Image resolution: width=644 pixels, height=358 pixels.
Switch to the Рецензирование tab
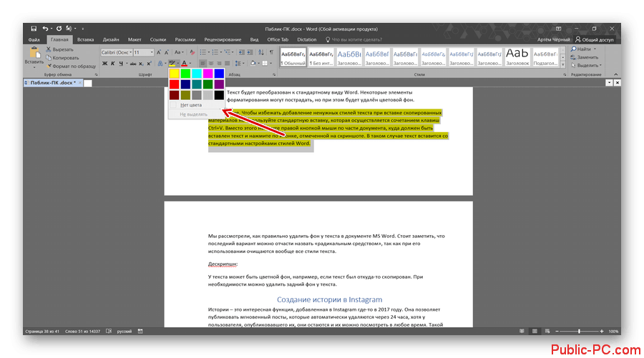(x=223, y=40)
